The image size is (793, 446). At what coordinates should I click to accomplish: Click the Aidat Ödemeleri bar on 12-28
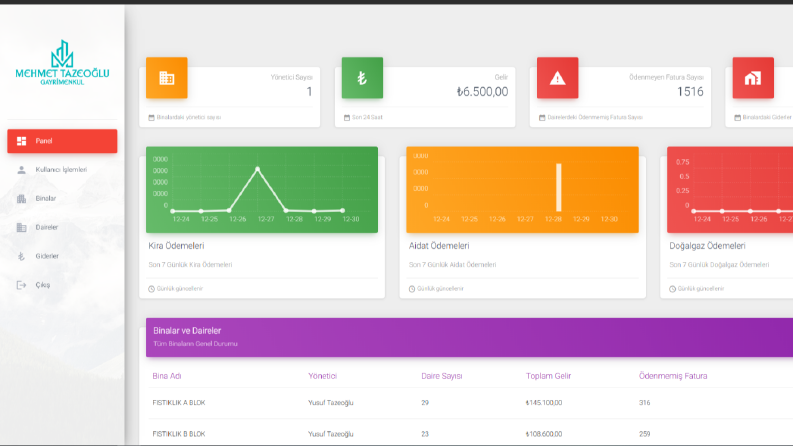pyautogui.click(x=559, y=187)
